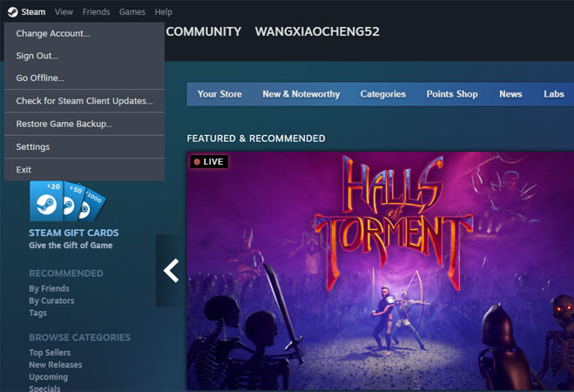Viewport: 574px width, 392px height.
Task: Open the WANGXIAOCHENG52 profile tab
Action: [317, 31]
